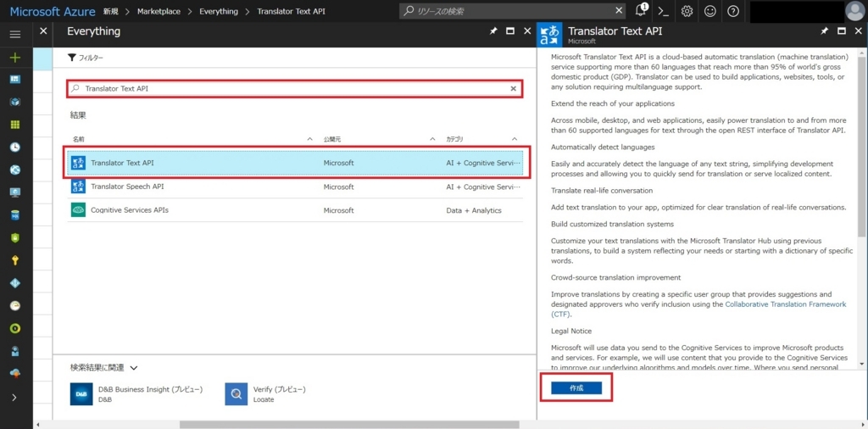Screen dimensions: 868x429
Task: Open the Dashboard icon in sidebar
Action: [x=15, y=79]
